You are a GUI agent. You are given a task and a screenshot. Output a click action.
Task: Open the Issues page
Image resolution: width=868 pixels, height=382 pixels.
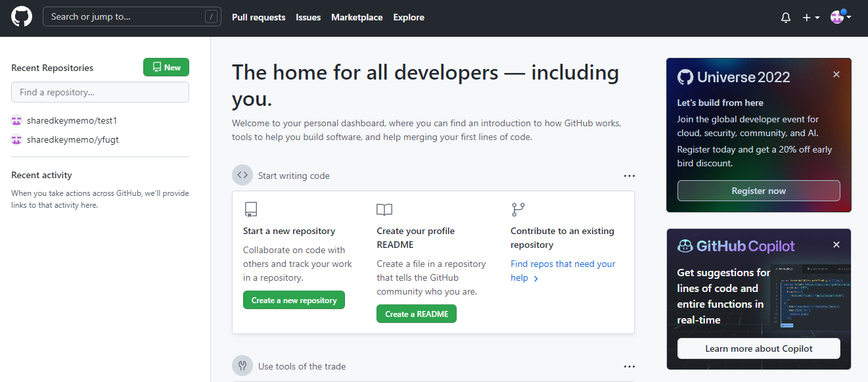click(308, 17)
